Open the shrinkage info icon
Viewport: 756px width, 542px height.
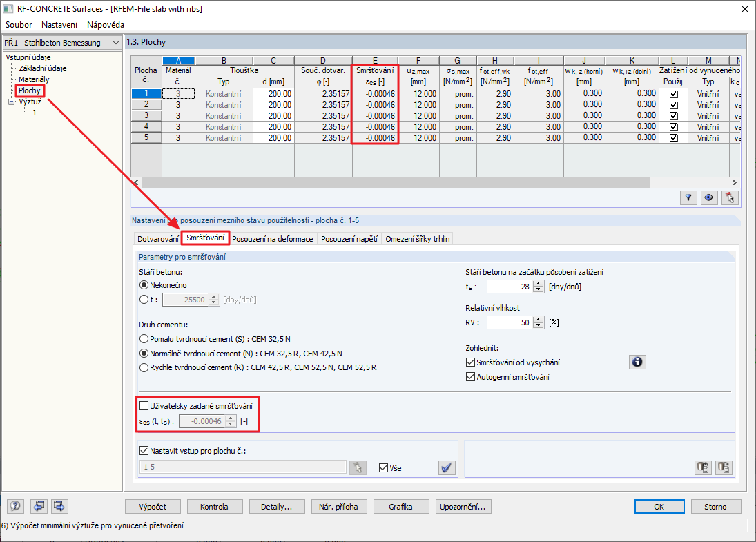pyautogui.click(x=637, y=362)
